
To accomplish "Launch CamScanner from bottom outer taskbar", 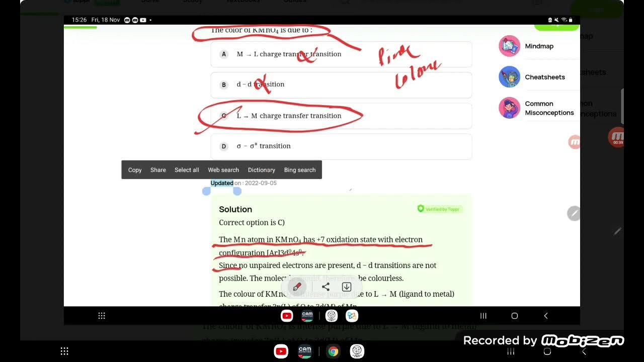I will coord(305,351).
